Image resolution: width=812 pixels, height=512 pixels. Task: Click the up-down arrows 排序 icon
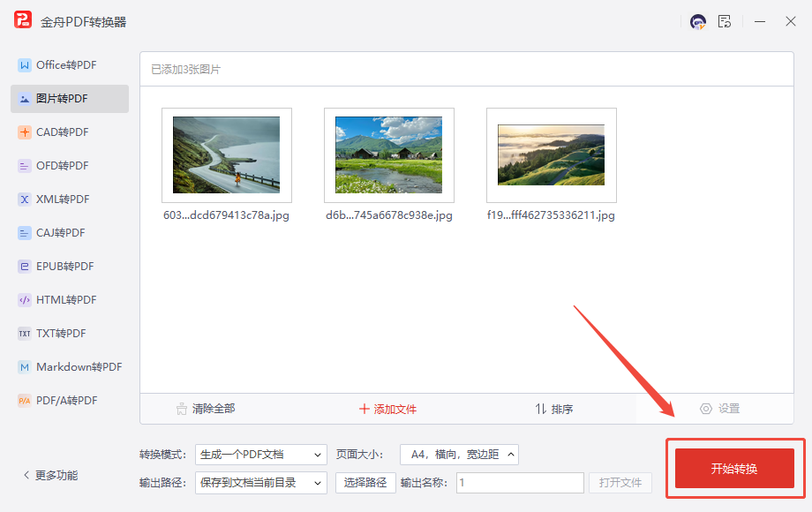pos(541,409)
